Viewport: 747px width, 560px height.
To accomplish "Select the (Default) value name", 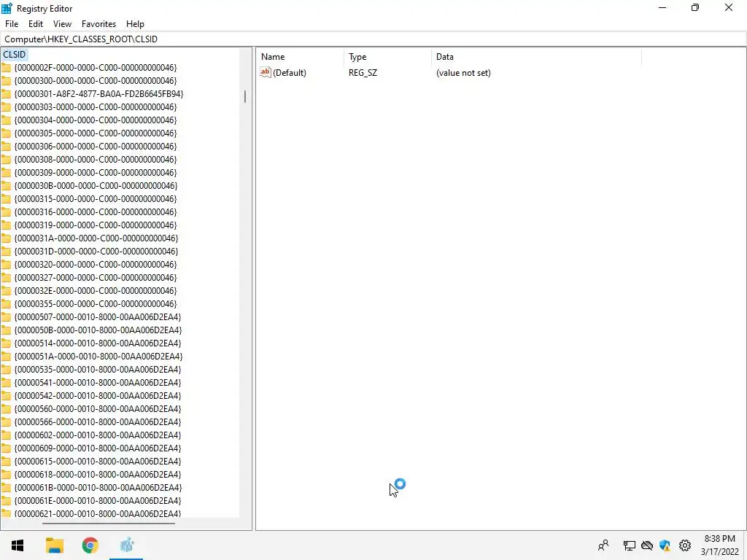I will click(x=290, y=73).
